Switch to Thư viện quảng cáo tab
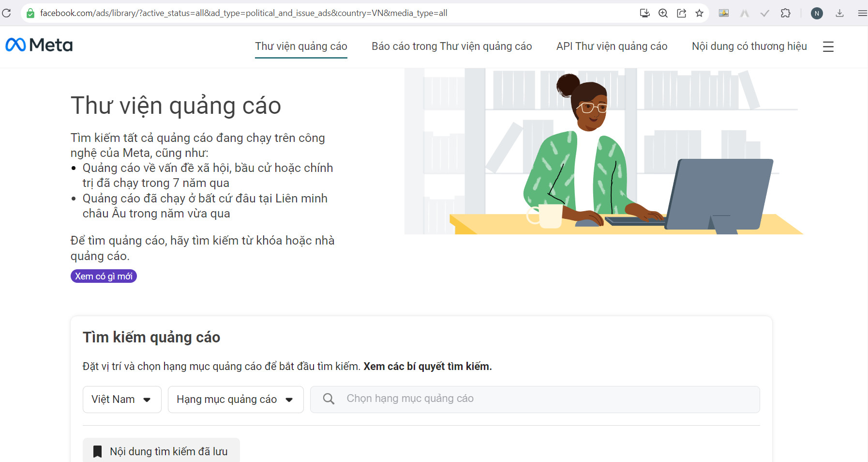Viewport: 868px width, 462px height. tap(301, 46)
